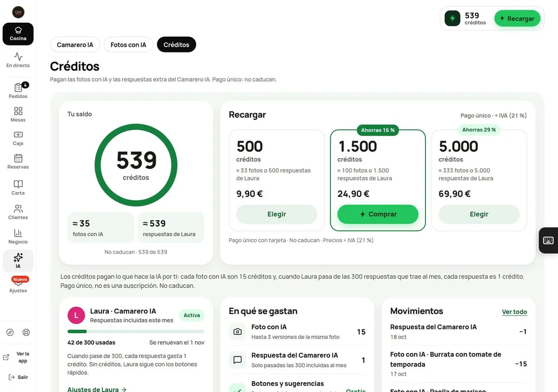
Task: Click the chat bubble icon for Respuesta del Camarero IA
Action: (x=238, y=360)
